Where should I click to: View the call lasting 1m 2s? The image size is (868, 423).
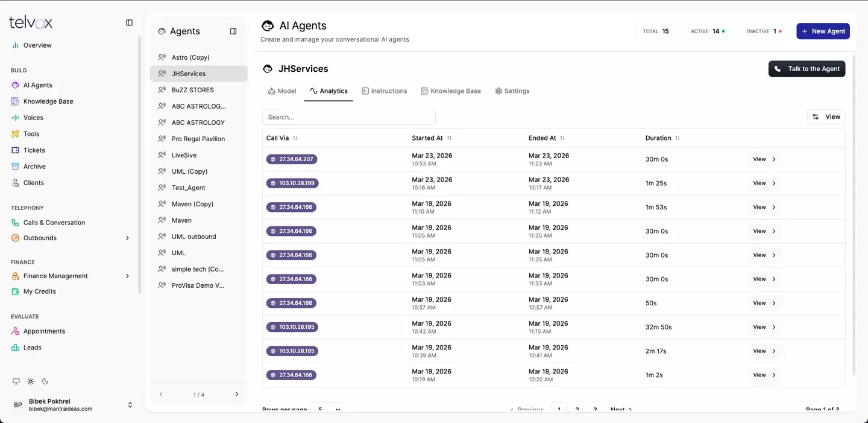(x=764, y=375)
